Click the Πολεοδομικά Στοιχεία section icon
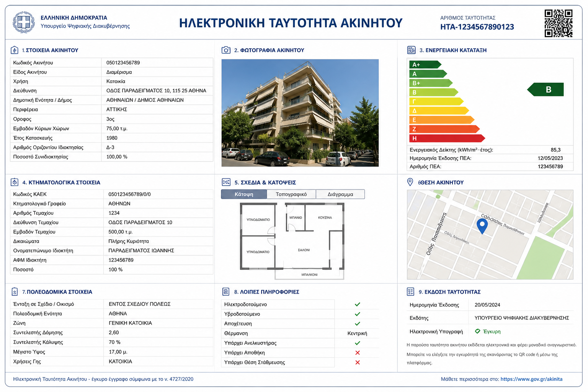 tap(14, 292)
